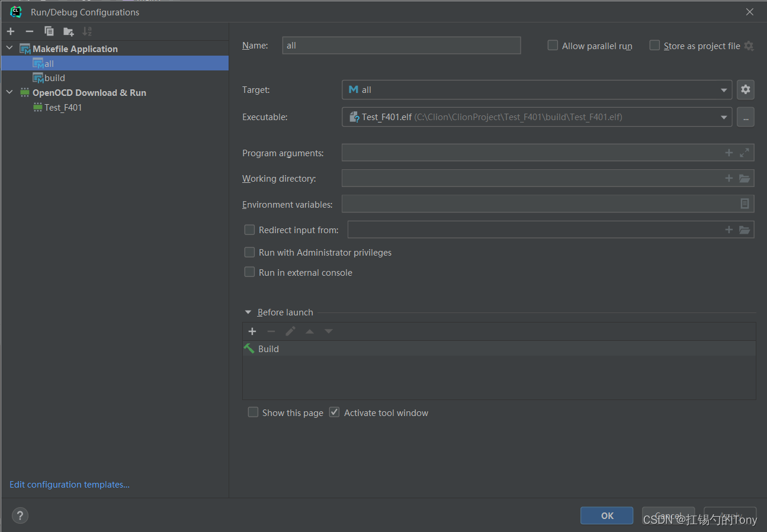Enable Allow parallel run
Viewport: 767px width, 532px height.
tap(553, 46)
